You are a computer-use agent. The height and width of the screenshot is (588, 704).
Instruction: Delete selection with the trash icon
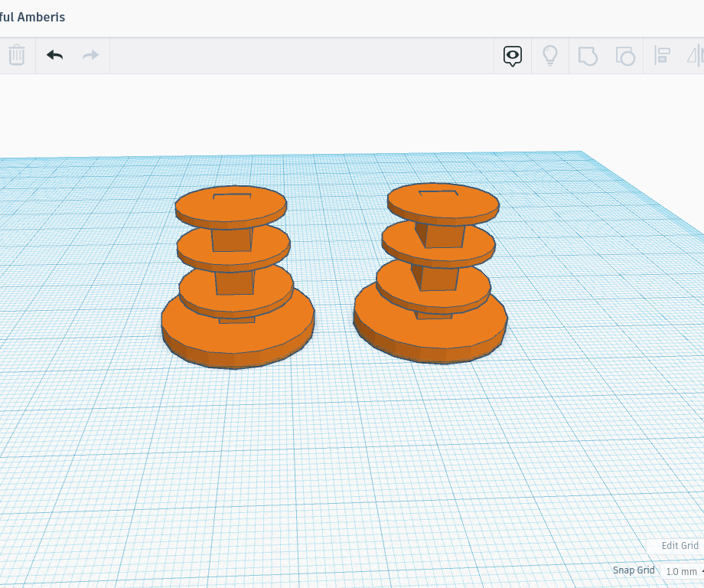point(17,55)
